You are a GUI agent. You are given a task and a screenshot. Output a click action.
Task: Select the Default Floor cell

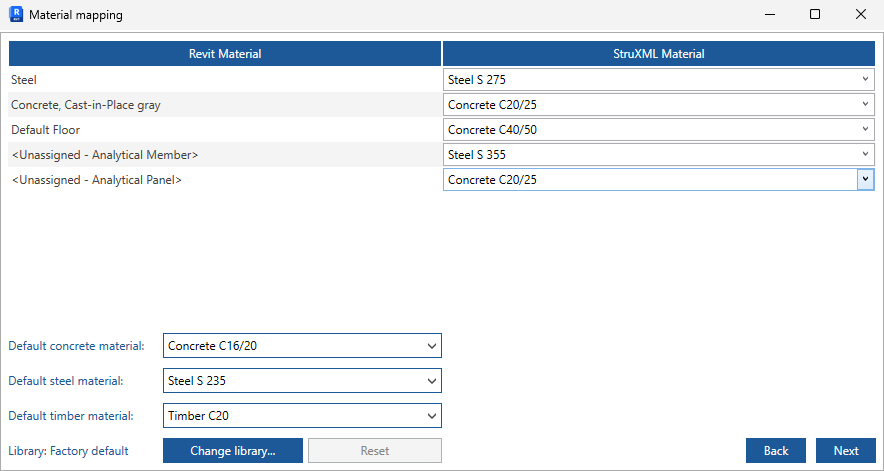pyautogui.click(x=225, y=130)
